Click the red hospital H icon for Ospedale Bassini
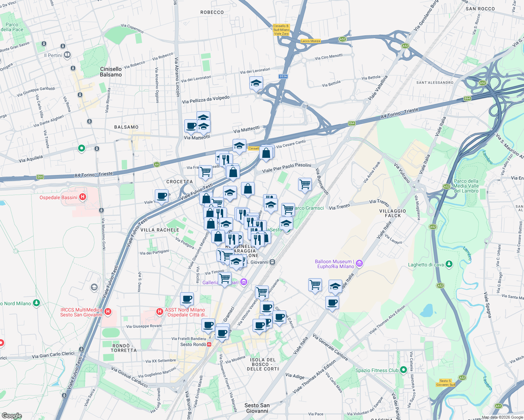 (83, 197)
